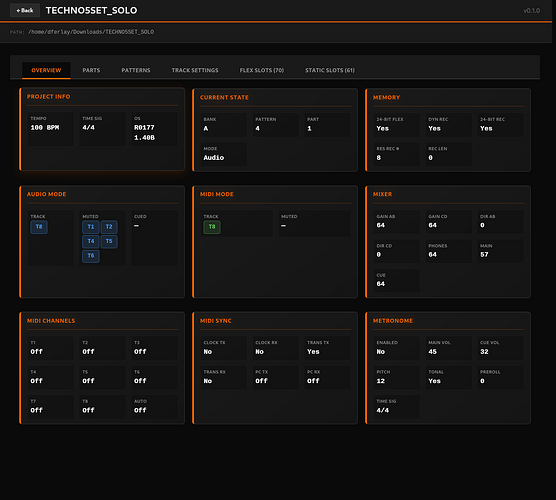The width and height of the screenshot is (556, 500).
Task: Click the blue T8 audio track badge
Action: 39,227
